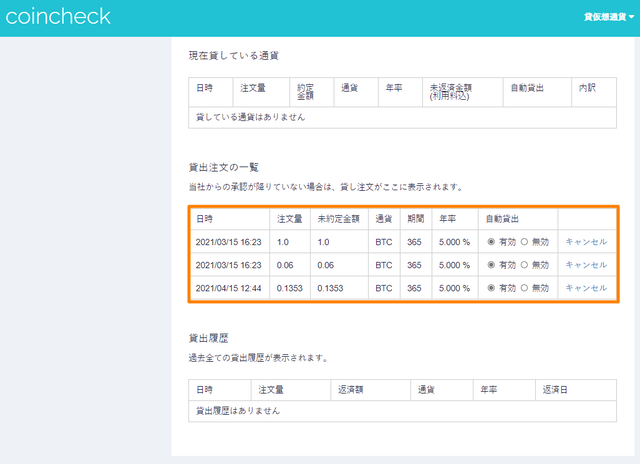Image resolution: width=640 pixels, height=464 pixels.
Task: Select 有効 radio for the 1.0 BTC order
Action: 491,242
